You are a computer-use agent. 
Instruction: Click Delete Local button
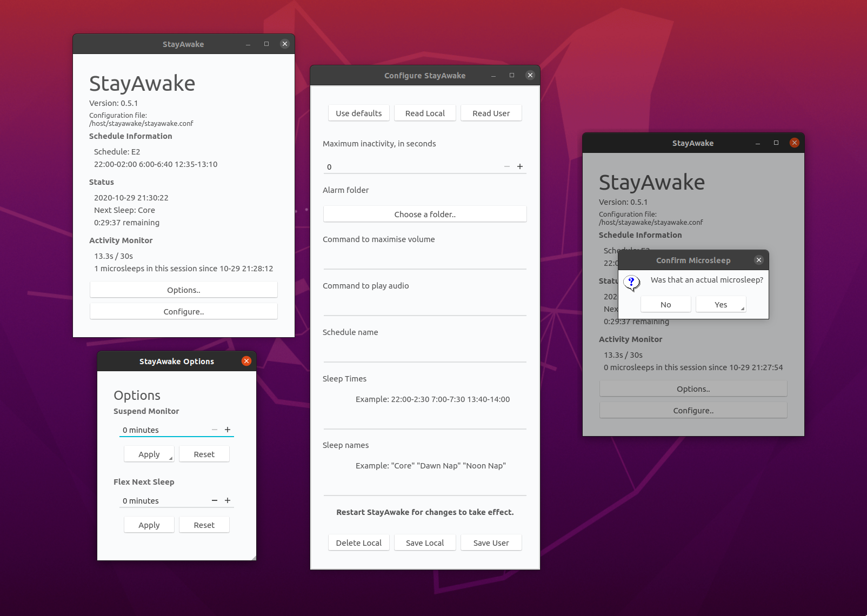[x=358, y=543]
